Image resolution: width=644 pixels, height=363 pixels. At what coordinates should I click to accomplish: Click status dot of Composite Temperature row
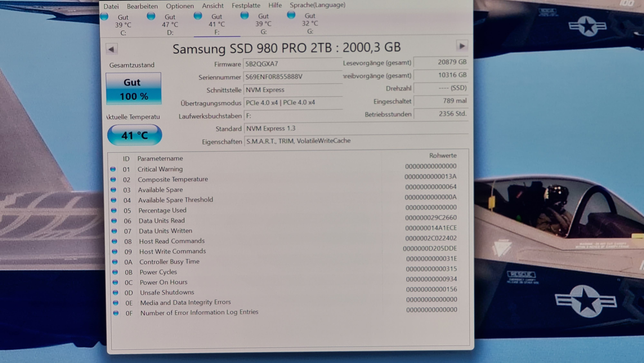point(113,180)
